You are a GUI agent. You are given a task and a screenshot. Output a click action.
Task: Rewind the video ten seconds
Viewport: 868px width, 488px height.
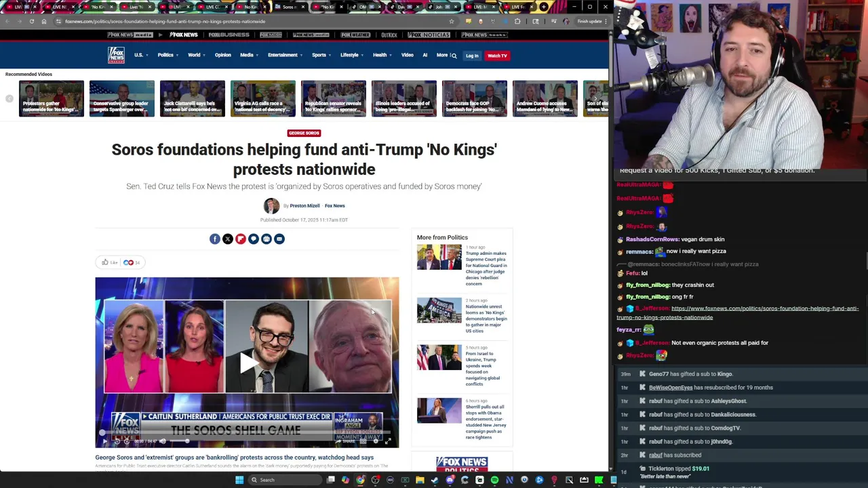click(116, 441)
